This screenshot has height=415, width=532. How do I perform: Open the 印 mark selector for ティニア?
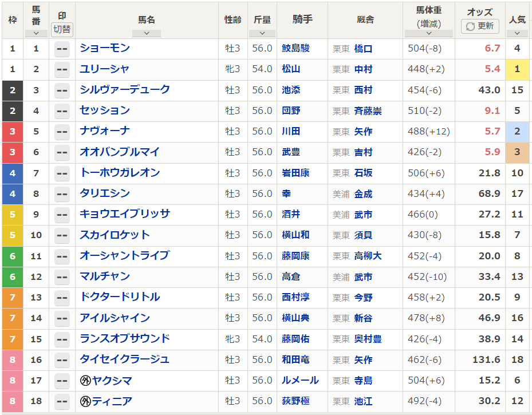click(x=62, y=401)
